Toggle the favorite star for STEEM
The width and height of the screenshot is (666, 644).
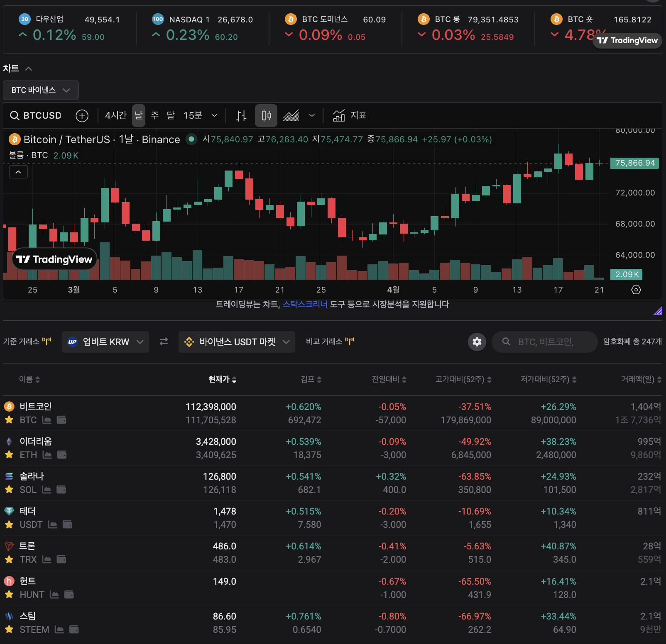[x=9, y=629]
